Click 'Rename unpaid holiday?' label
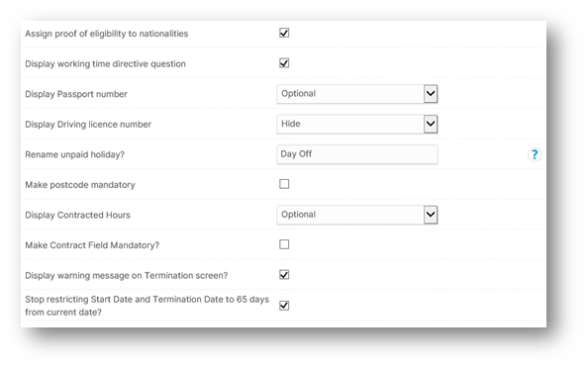 point(74,154)
